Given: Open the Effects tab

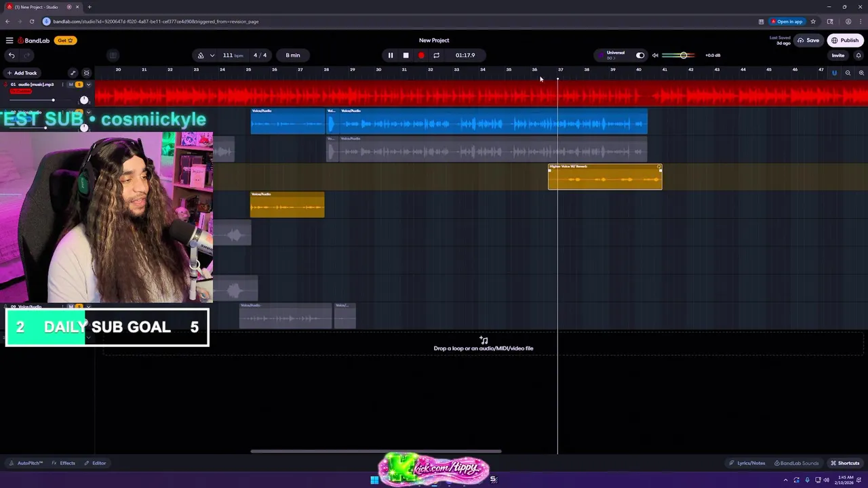Looking at the screenshot, I should (x=64, y=464).
